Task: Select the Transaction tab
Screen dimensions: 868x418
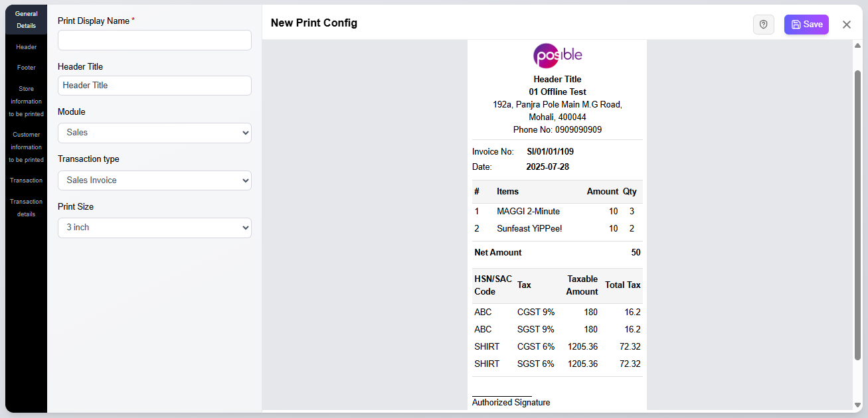Action: [26, 180]
